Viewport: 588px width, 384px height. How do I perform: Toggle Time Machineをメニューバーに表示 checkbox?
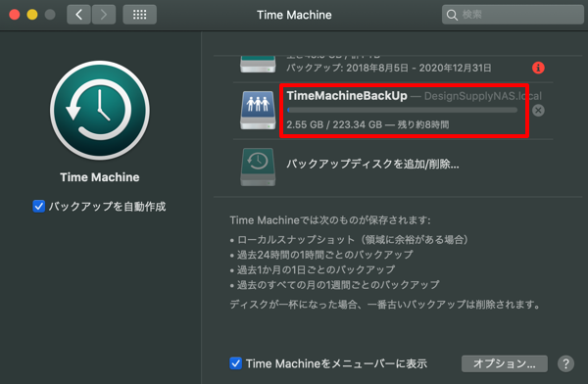click(235, 363)
